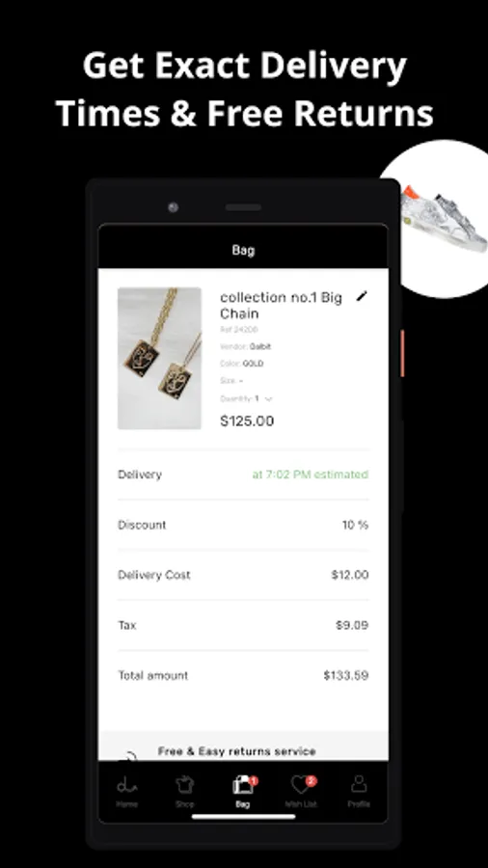Viewport: 488px width, 868px height.
Task: Tap the Bag tab label
Action: pyautogui.click(x=242, y=803)
